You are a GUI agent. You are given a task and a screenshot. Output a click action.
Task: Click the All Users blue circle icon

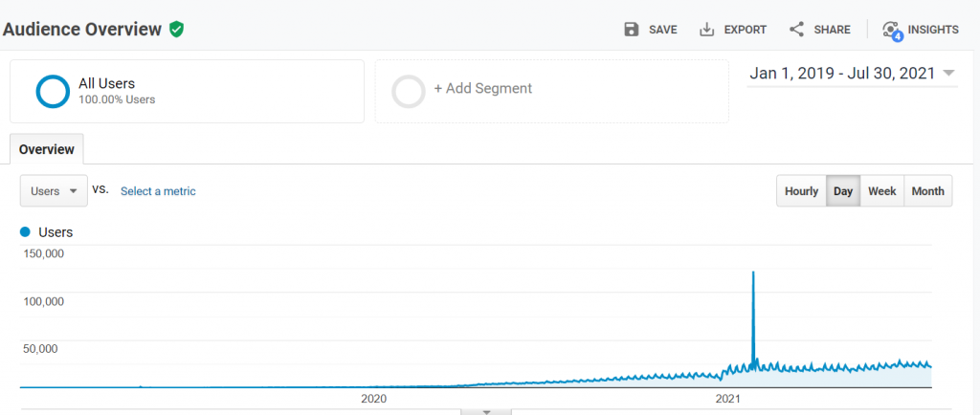tap(53, 91)
